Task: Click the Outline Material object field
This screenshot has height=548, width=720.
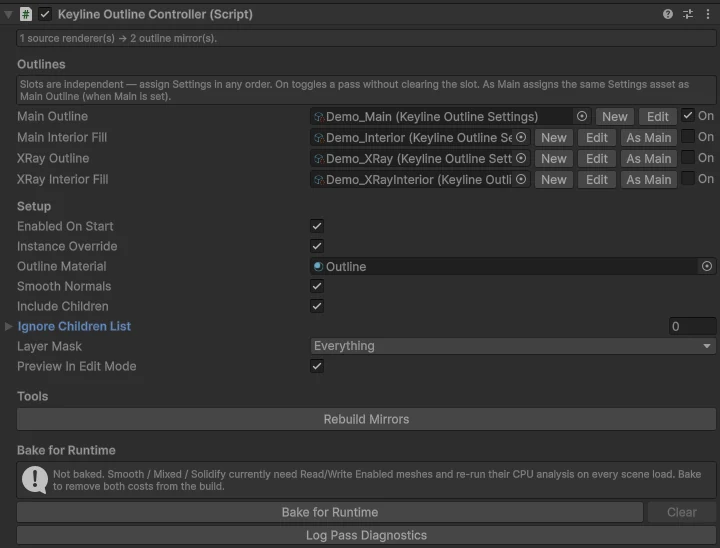Action: click(513, 266)
